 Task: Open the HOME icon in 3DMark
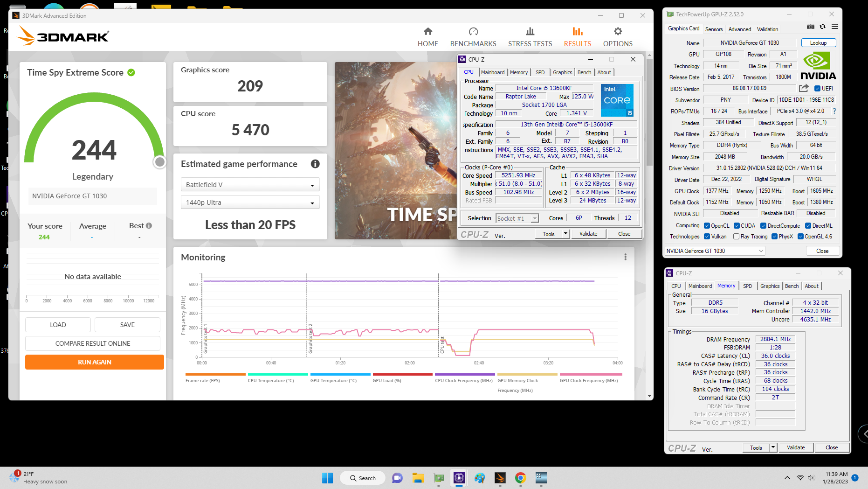tap(427, 31)
